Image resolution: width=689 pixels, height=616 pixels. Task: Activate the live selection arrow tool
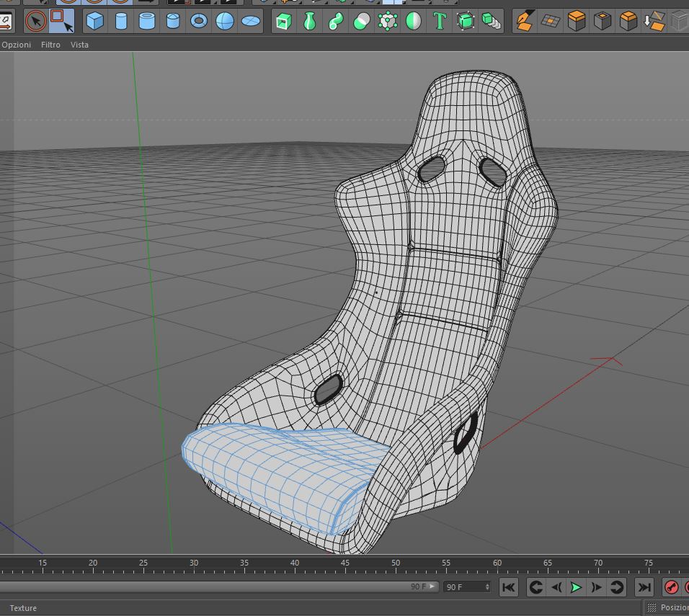pyautogui.click(x=36, y=21)
